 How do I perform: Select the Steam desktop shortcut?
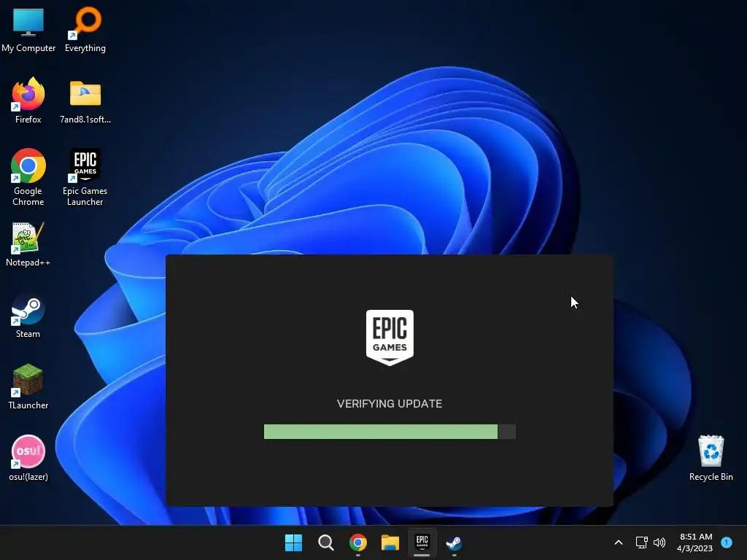coord(28,316)
